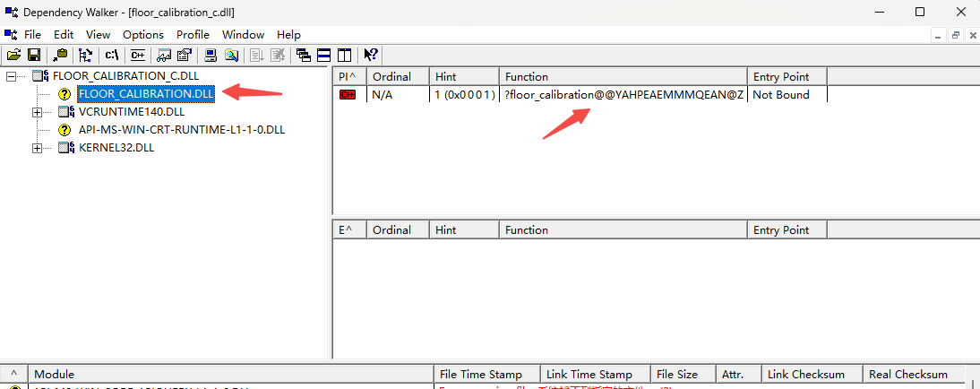Collapse the FLOOR_CALIBRATION_C.DLL root node
980x389 pixels.
pos(12,76)
